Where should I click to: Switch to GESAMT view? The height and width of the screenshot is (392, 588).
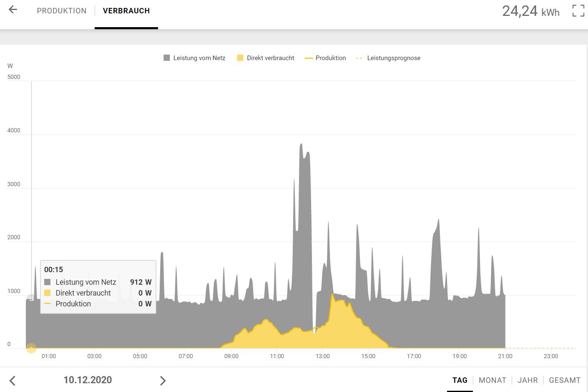(565, 380)
